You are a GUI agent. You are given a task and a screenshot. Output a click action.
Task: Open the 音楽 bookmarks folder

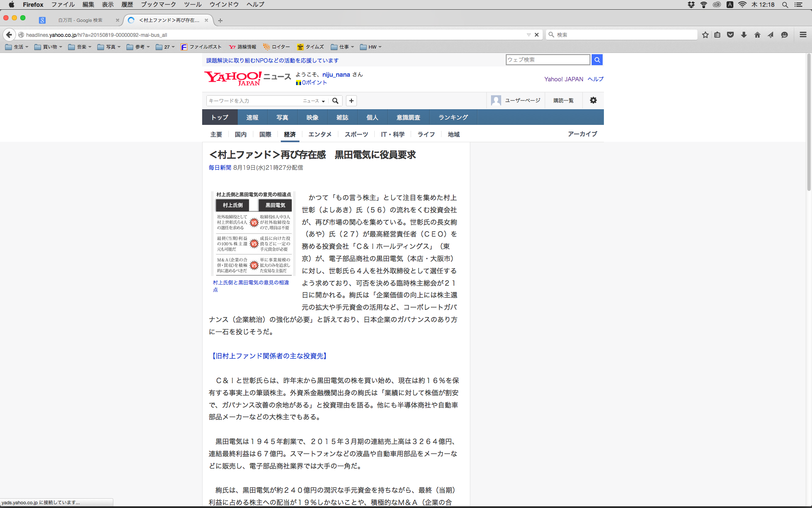pyautogui.click(x=80, y=47)
